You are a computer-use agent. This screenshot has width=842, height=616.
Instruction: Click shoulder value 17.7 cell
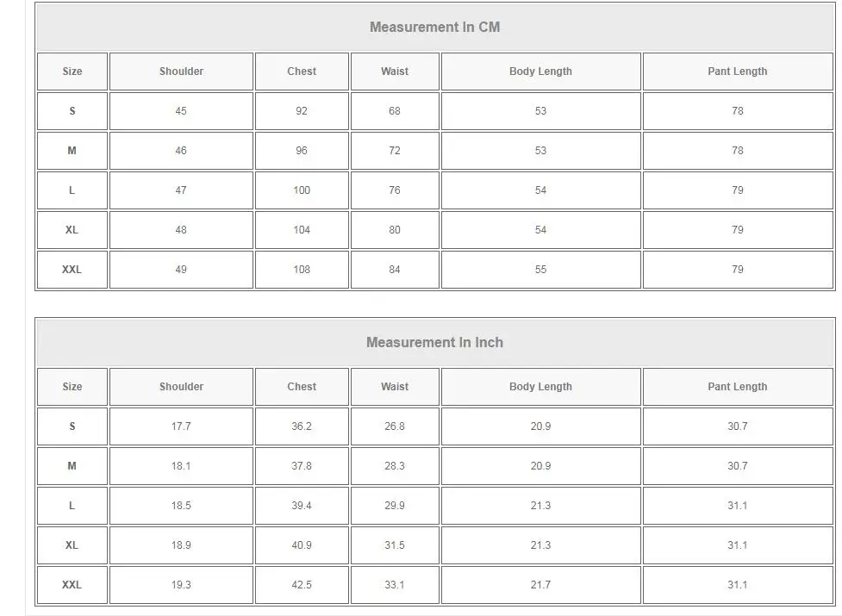click(x=181, y=426)
